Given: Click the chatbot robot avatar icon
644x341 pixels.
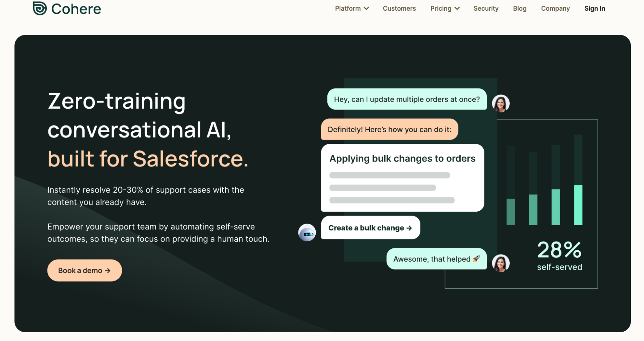Looking at the screenshot, I should click(x=307, y=232).
